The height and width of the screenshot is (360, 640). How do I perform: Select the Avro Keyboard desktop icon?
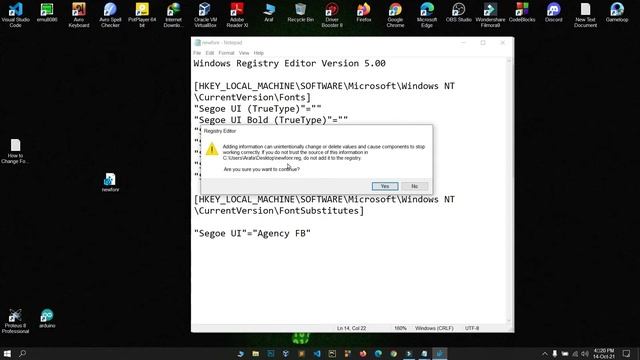79,14
